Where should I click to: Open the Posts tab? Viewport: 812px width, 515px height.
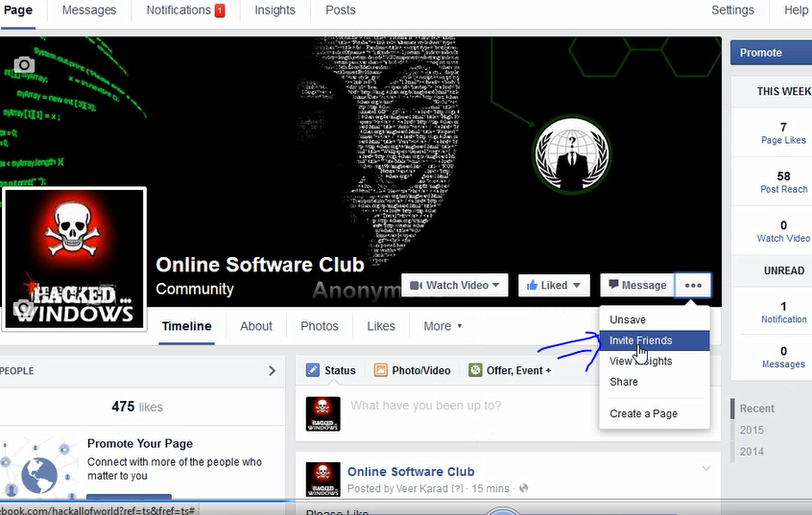click(340, 11)
